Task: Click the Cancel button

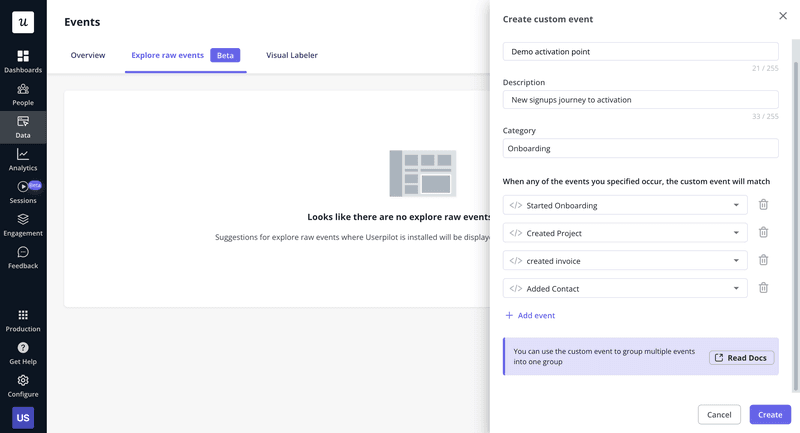Action: (719, 415)
